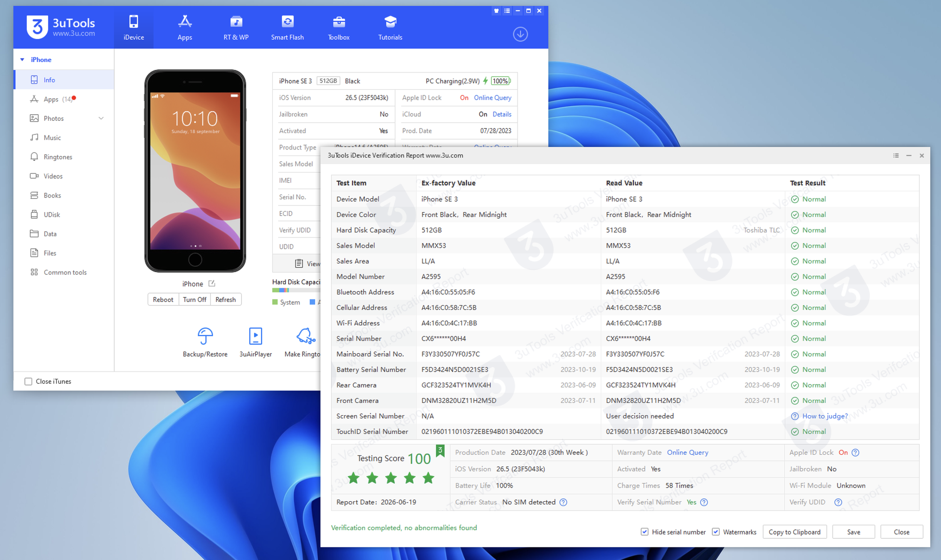Open the Tutorials tab
The image size is (941, 560).
(390, 27)
